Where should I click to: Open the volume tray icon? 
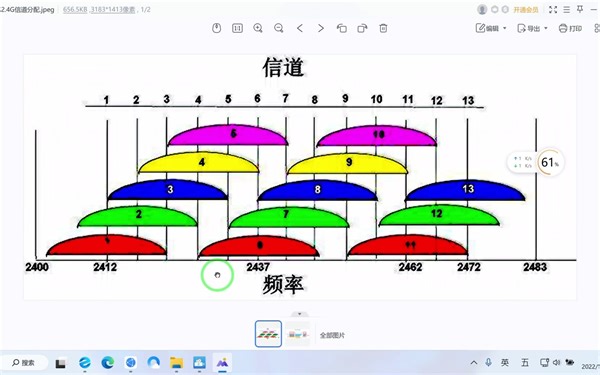click(x=557, y=362)
